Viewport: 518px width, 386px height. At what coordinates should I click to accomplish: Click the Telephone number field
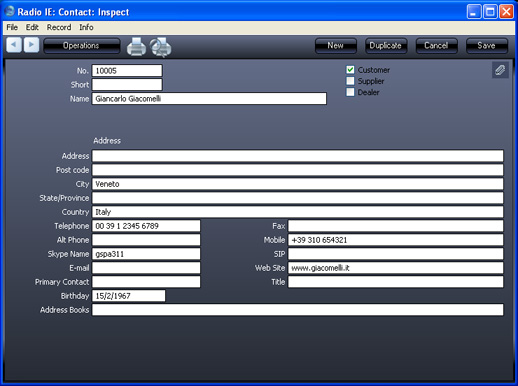(x=146, y=226)
